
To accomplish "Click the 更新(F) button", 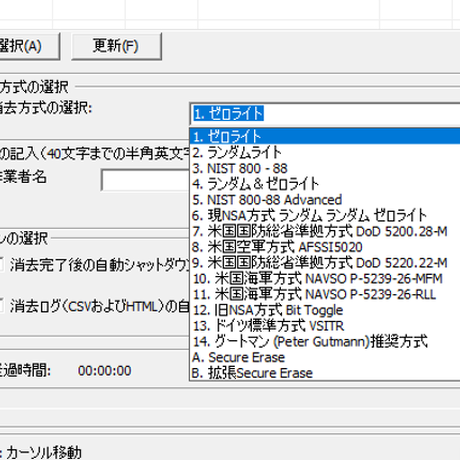I will point(116,46).
